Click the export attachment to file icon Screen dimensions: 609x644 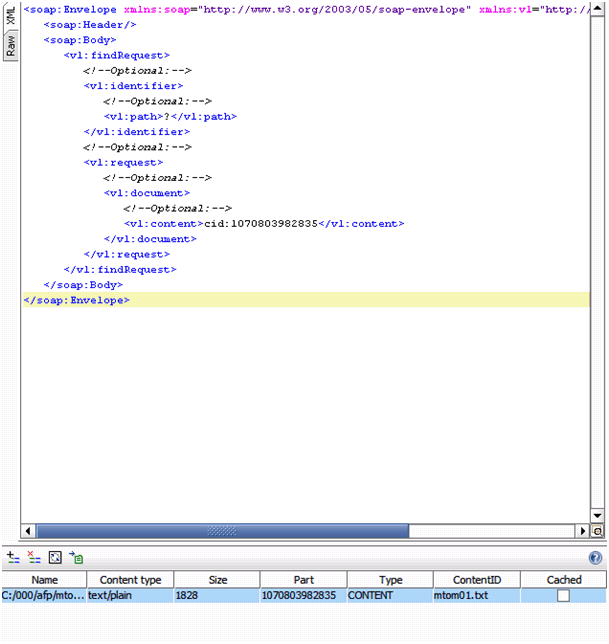76,557
